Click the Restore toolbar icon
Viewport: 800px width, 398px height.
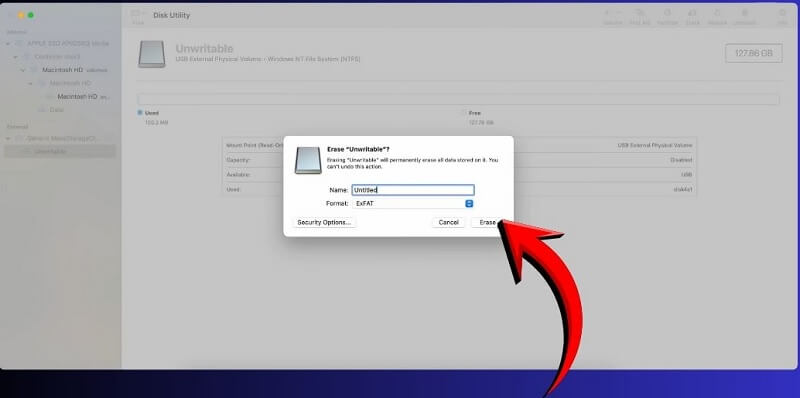[717, 13]
